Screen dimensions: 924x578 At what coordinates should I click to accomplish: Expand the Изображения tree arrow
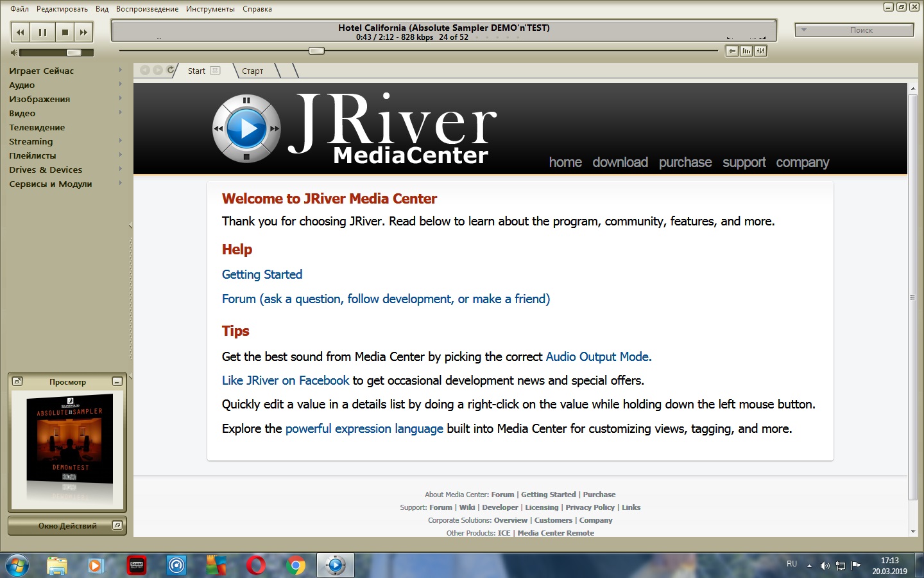point(120,98)
